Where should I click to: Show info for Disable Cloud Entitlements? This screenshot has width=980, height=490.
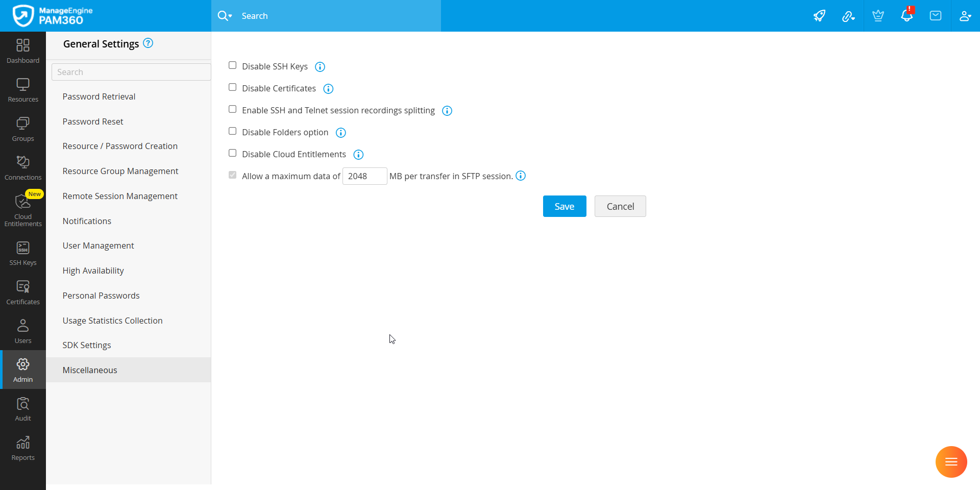click(358, 155)
